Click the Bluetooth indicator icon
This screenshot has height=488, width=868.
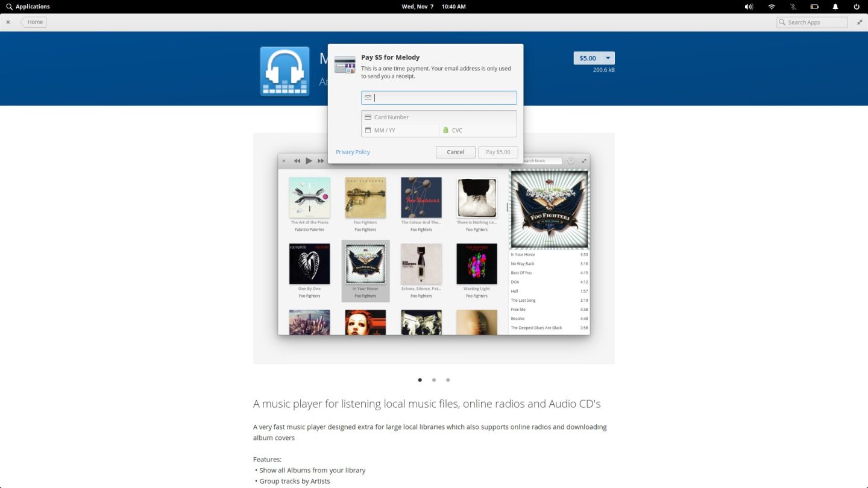tap(793, 7)
